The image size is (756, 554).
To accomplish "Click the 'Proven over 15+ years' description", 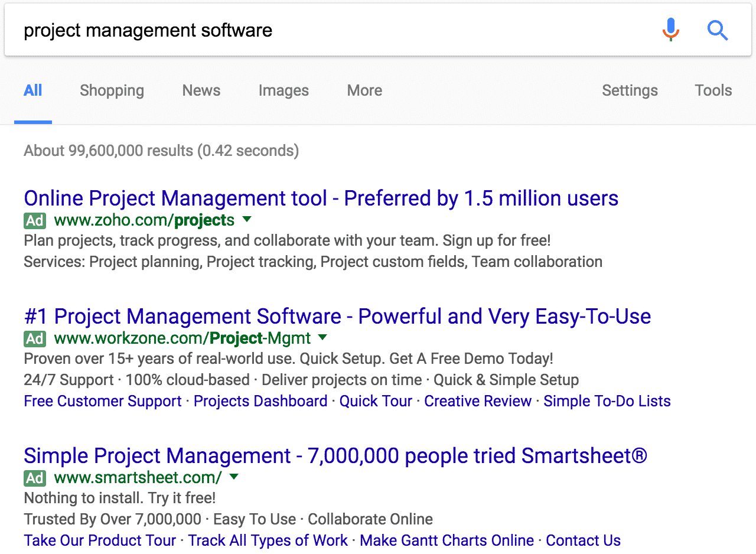I will [289, 359].
